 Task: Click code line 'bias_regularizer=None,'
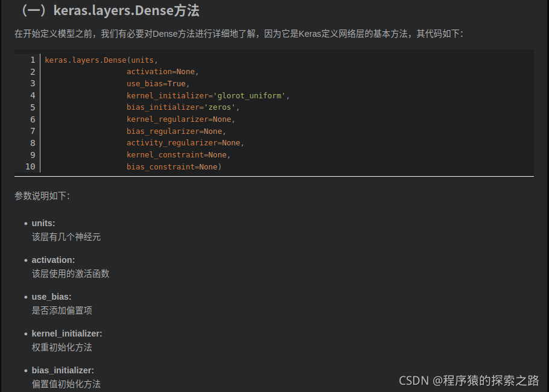click(x=176, y=131)
